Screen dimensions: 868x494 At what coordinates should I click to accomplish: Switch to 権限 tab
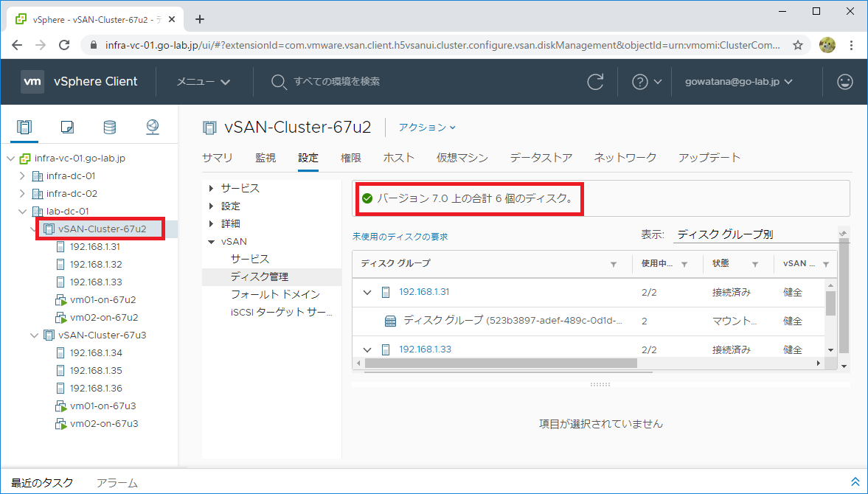(351, 158)
